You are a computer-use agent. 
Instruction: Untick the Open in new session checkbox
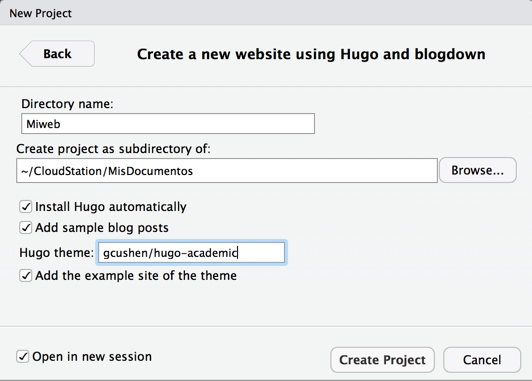tap(23, 357)
